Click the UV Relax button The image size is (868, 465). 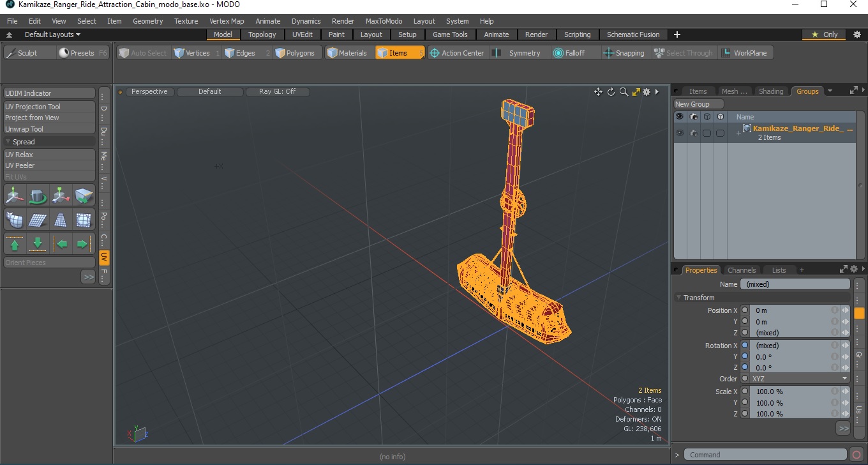tap(50, 155)
